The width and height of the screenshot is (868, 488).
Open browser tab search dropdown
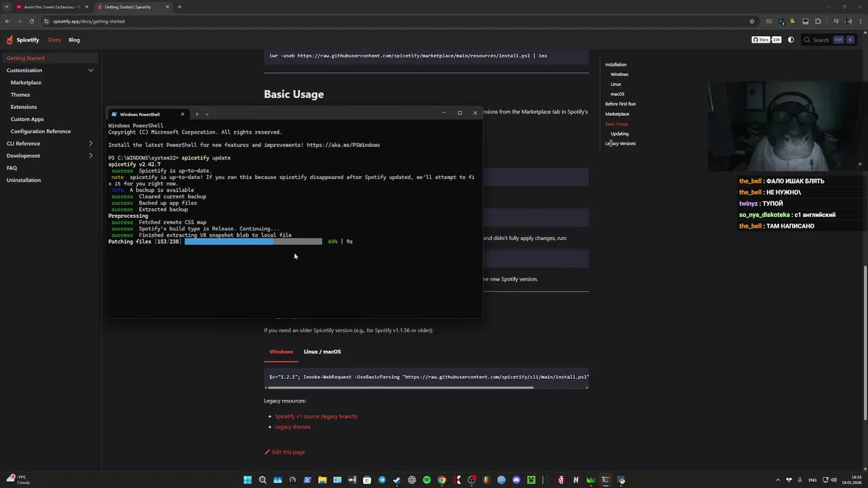[7, 7]
